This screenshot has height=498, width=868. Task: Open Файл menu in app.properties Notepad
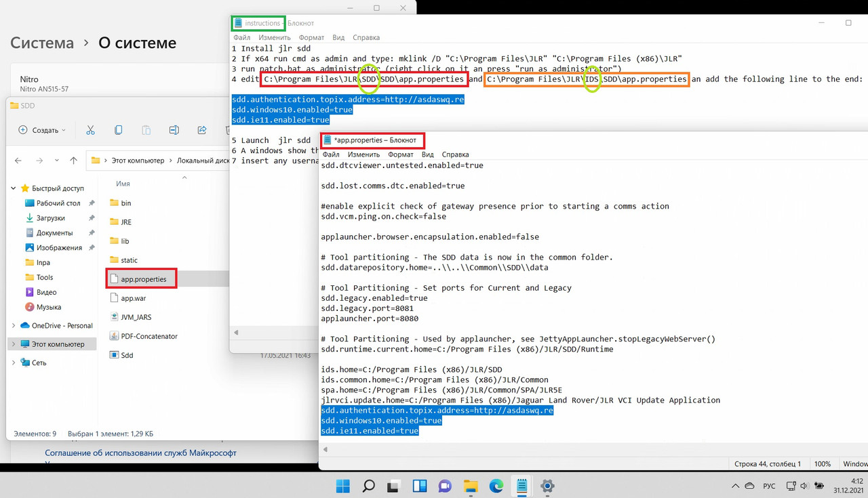pos(331,155)
